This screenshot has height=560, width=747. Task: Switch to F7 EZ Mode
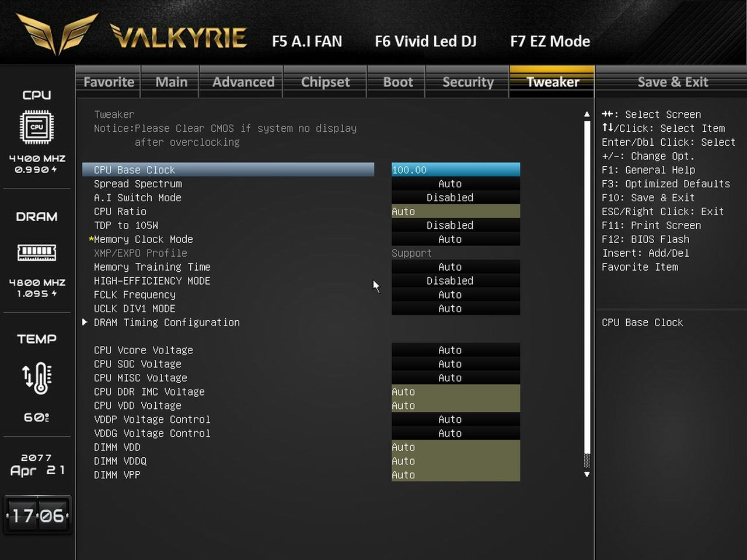tap(550, 41)
